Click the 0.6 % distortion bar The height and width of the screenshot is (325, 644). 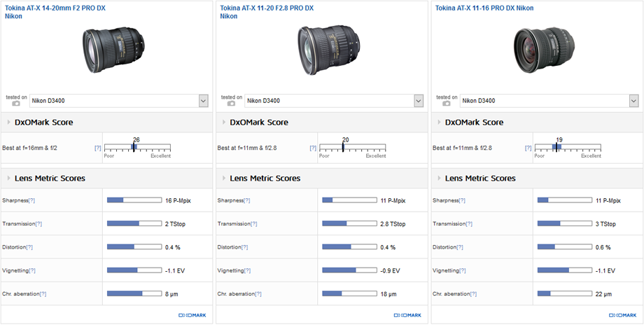pyautogui.click(x=565, y=247)
